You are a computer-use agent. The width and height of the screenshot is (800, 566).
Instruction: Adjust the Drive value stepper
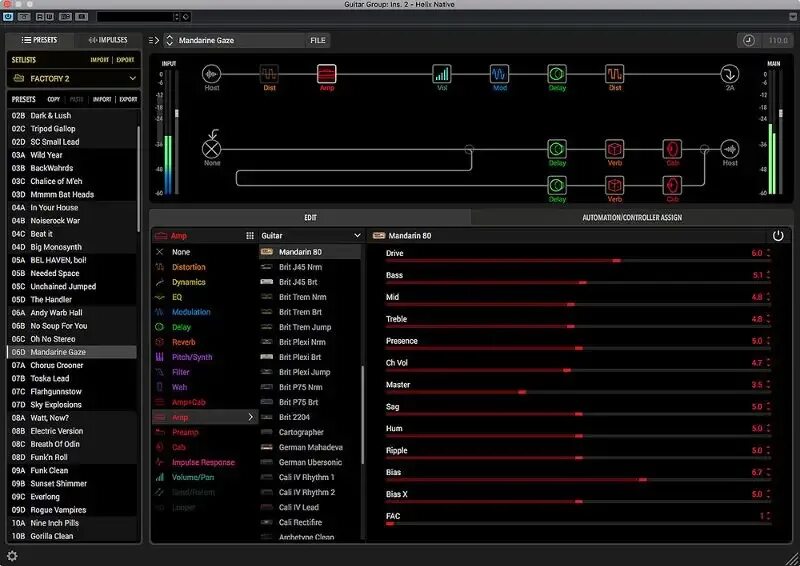click(768, 253)
